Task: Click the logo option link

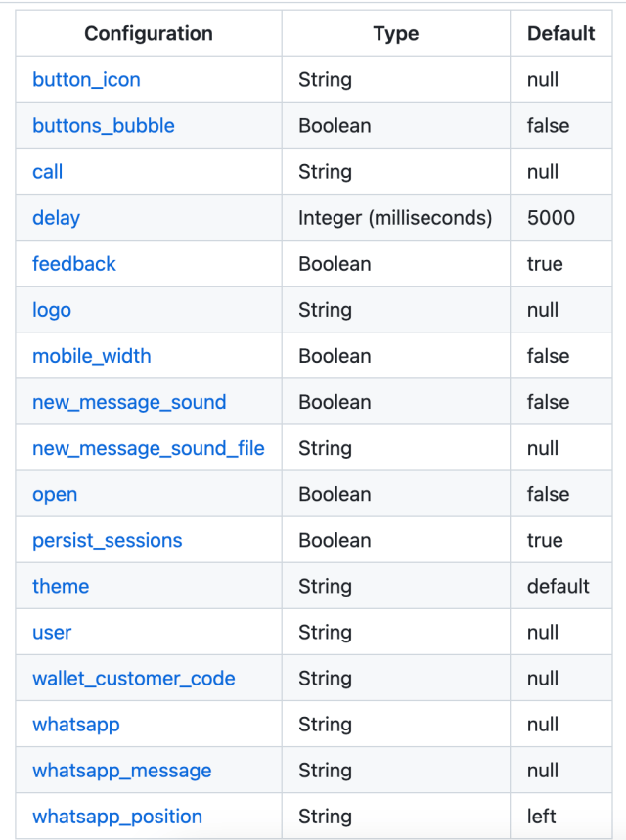Action: click(52, 310)
